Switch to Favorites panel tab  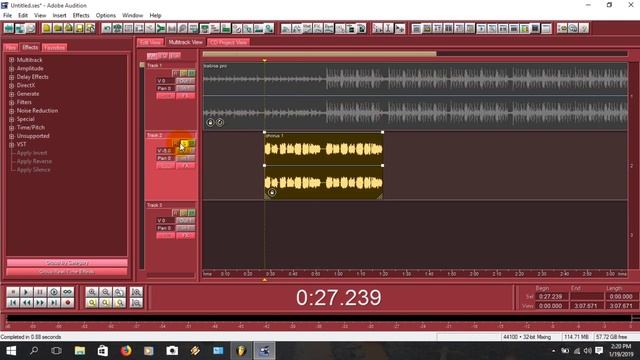click(x=54, y=47)
